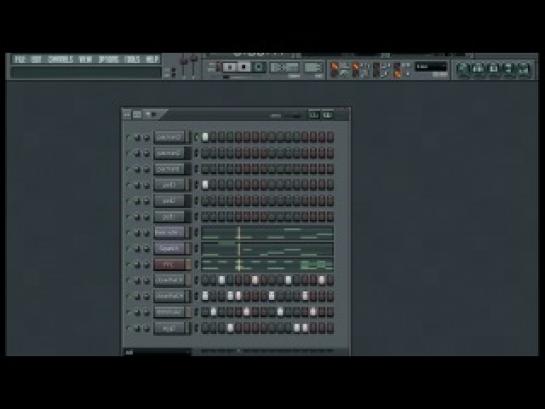Click the hint bar below the menu

pos(86,73)
